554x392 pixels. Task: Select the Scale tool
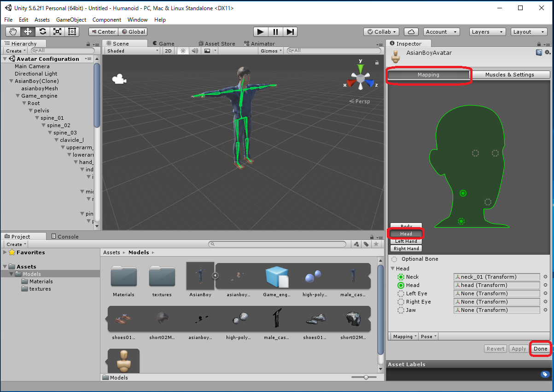click(x=57, y=32)
